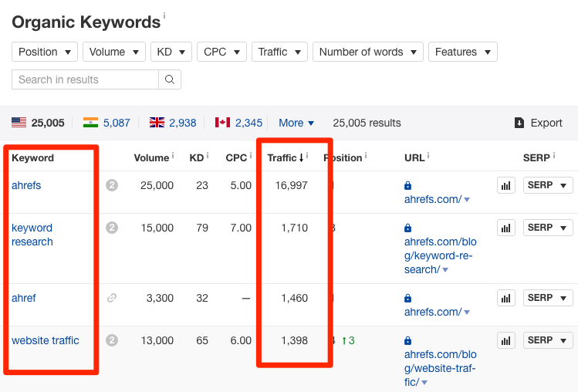Click the 13,000 volume value
The width and height of the screenshot is (578, 392).
[157, 340]
